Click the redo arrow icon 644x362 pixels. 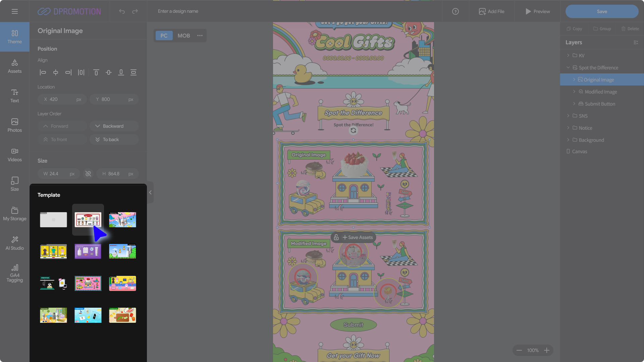[x=135, y=11]
